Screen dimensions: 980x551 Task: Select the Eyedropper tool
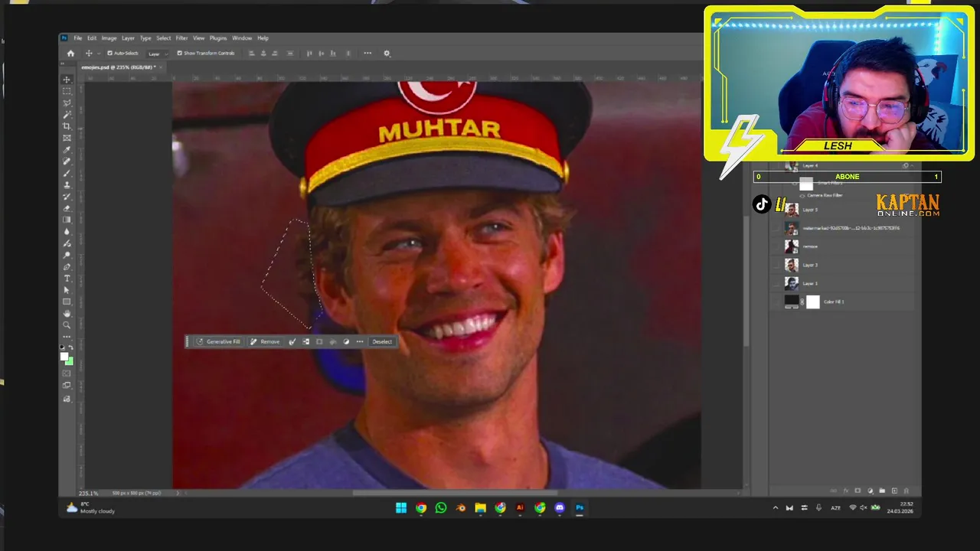click(x=67, y=150)
